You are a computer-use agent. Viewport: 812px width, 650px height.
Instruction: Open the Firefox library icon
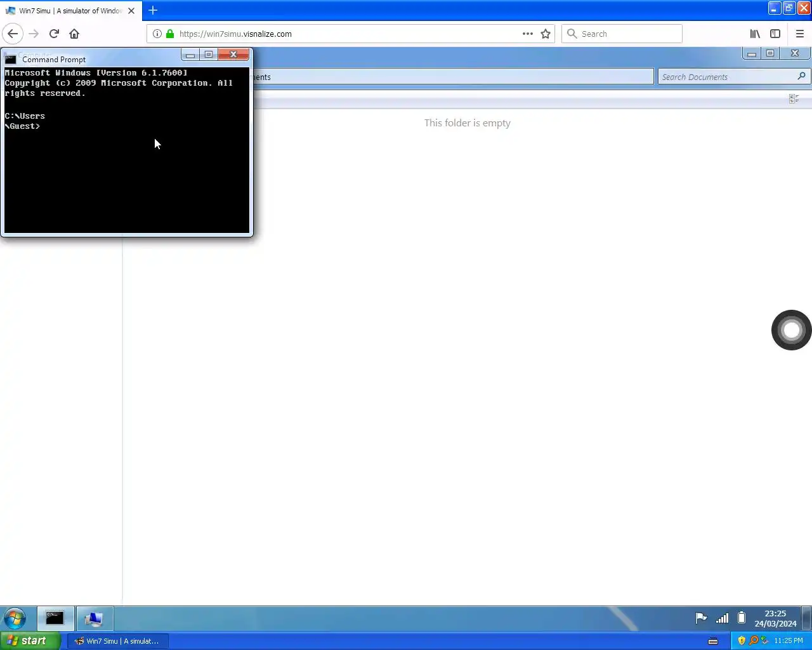(x=755, y=34)
